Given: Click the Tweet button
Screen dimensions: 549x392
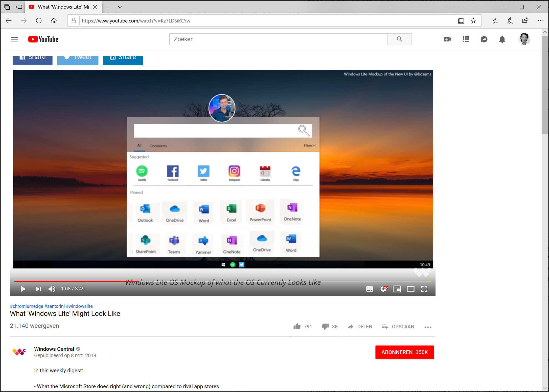Looking at the screenshot, I should click(x=78, y=60).
